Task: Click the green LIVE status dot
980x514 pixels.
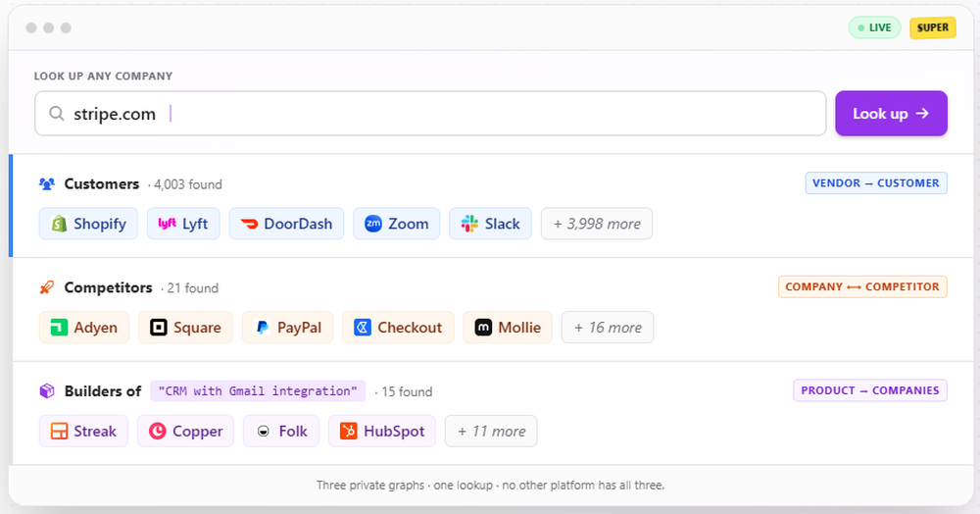Action: click(x=861, y=28)
